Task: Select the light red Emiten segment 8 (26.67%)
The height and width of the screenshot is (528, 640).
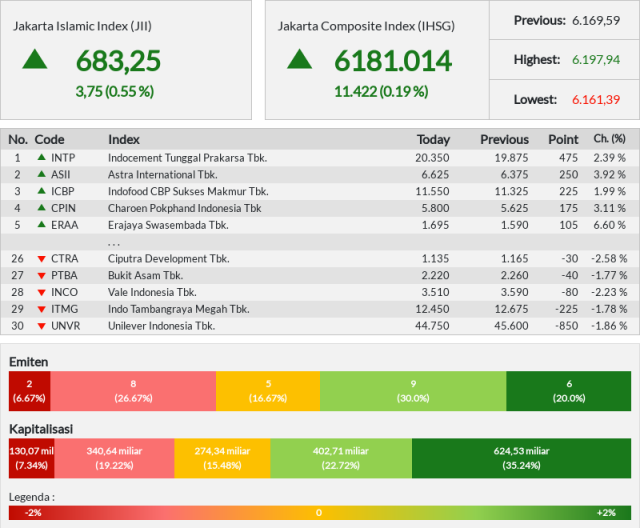Action: [133, 391]
